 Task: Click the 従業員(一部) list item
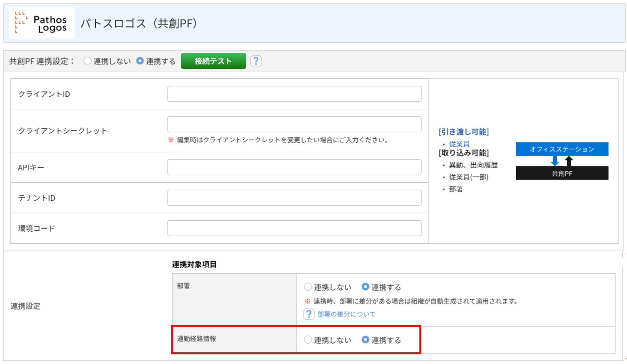(x=469, y=177)
